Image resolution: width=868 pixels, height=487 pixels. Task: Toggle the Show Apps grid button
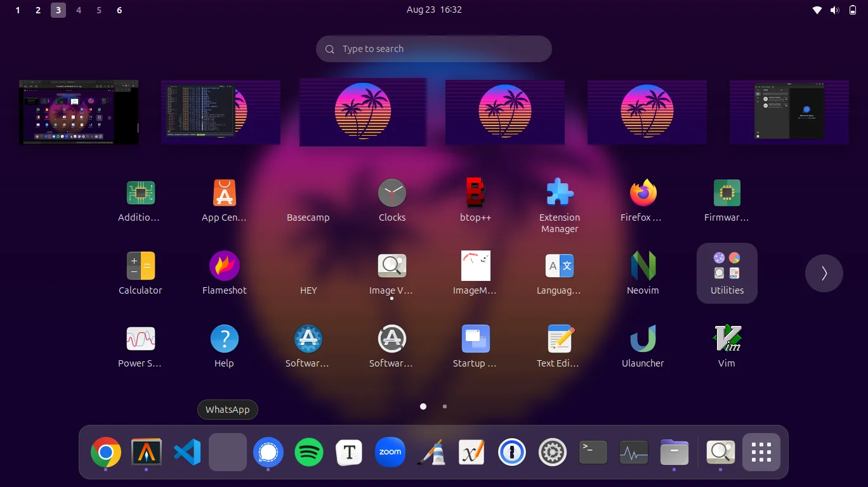pyautogui.click(x=761, y=452)
